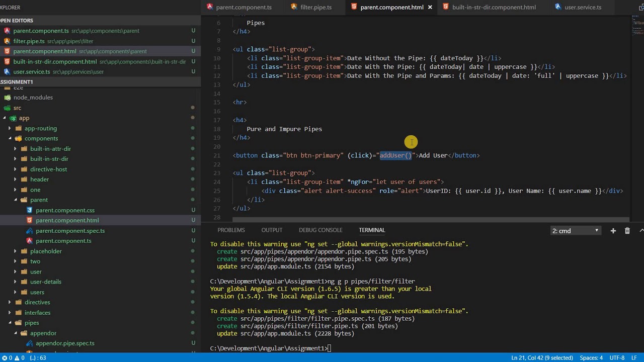Click the HTML icon beside parent.component.html in tree
The width and height of the screenshot is (644, 362).
[x=29, y=220]
